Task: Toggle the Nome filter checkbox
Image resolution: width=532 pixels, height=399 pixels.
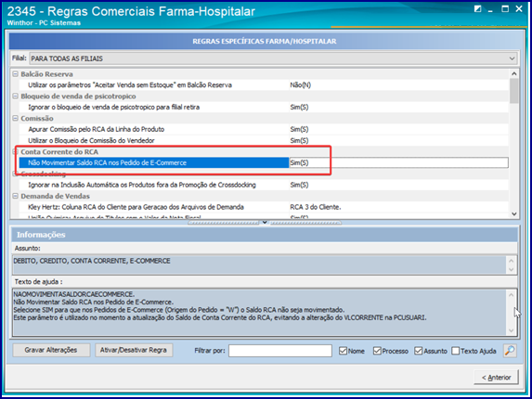Action: click(343, 351)
